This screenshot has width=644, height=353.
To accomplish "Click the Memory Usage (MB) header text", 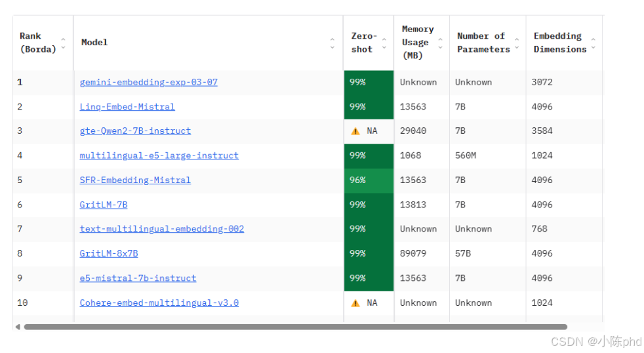I will pos(418,42).
